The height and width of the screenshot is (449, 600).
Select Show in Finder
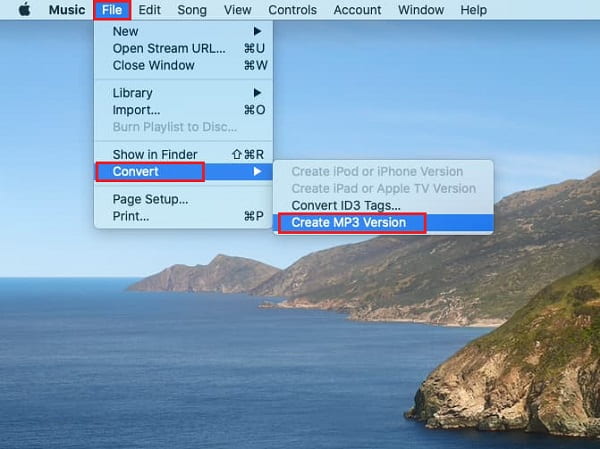pos(183,155)
